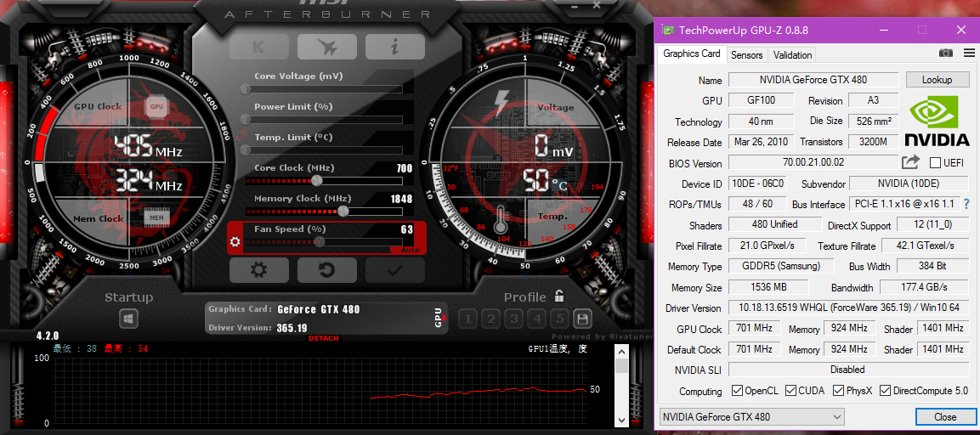Click the link icon beside Temp. Limit

point(242,136)
